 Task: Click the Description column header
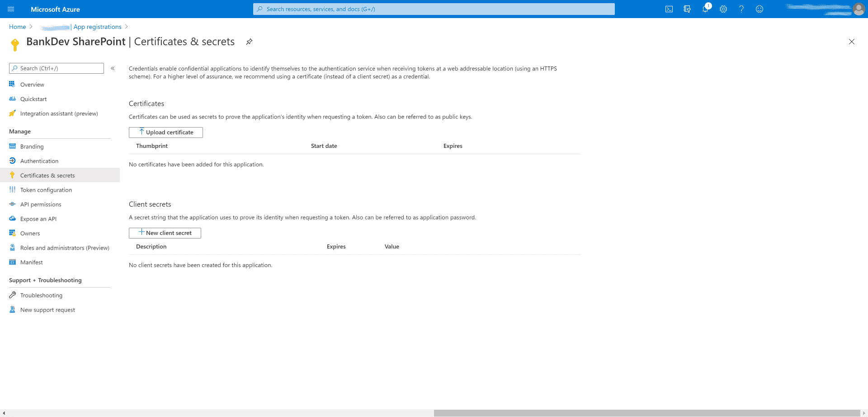pos(151,246)
